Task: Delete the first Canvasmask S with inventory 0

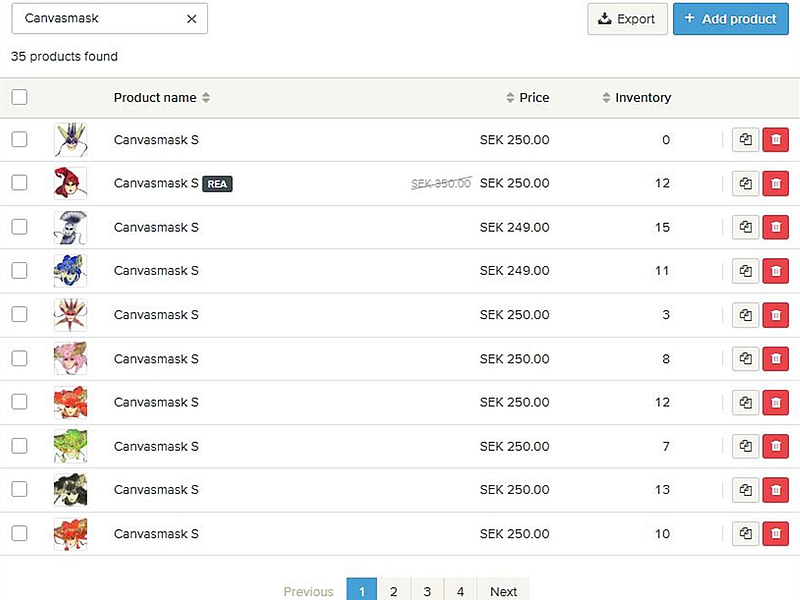Action: pos(775,140)
